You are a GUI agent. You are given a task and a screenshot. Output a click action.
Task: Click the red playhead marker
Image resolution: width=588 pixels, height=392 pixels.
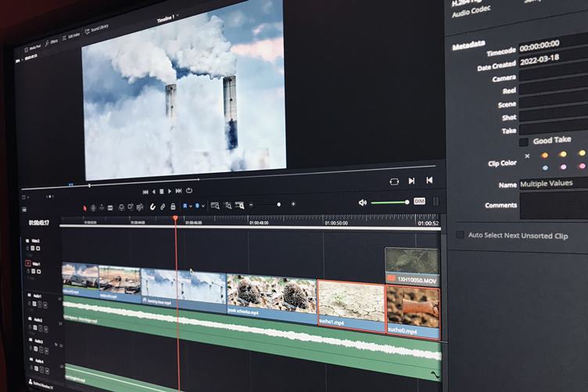click(175, 218)
